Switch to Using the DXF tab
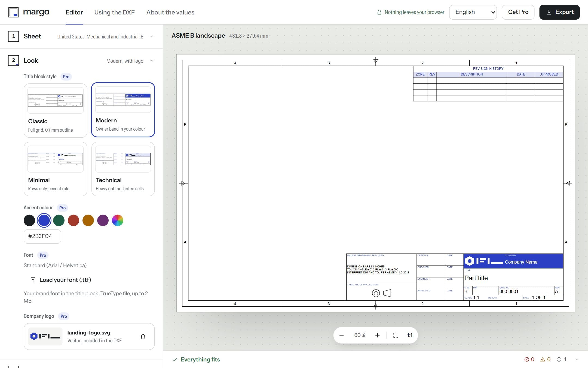 coord(114,12)
